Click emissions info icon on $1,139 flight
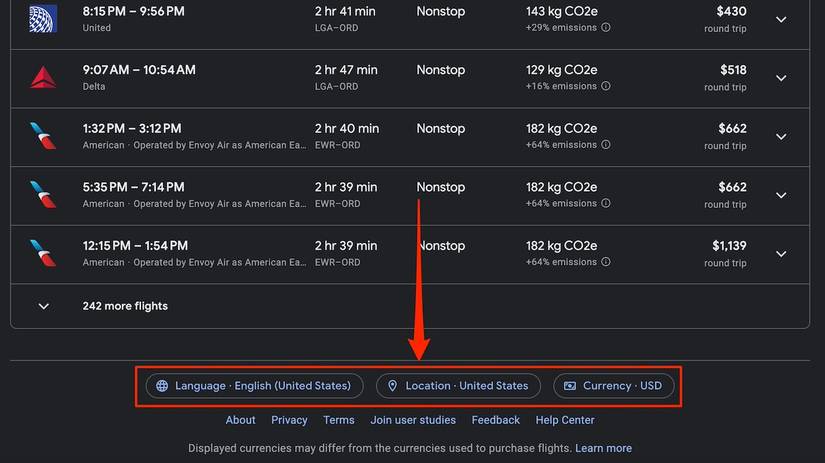 tap(606, 262)
